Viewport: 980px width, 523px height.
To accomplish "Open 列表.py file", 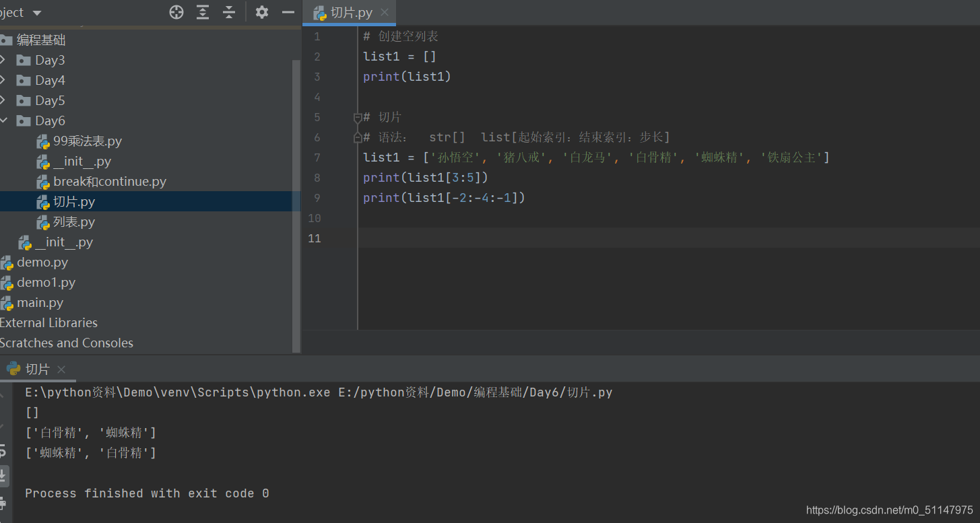I will tap(74, 221).
